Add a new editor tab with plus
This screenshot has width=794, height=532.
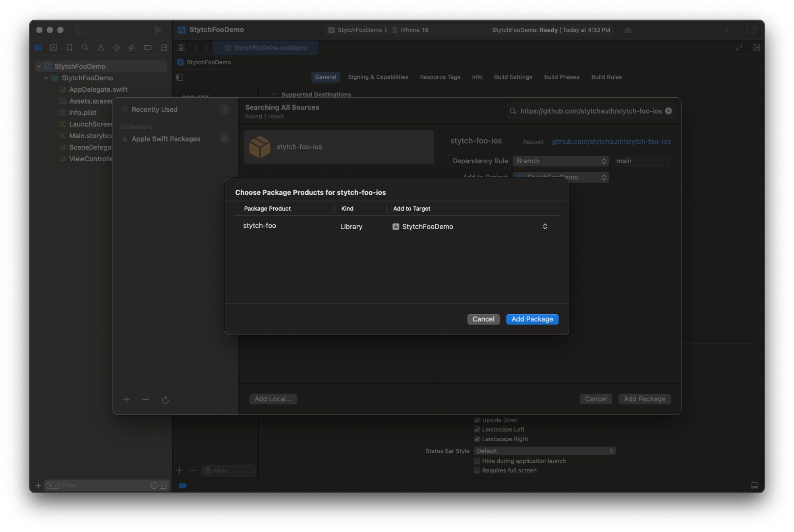(727, 30)
